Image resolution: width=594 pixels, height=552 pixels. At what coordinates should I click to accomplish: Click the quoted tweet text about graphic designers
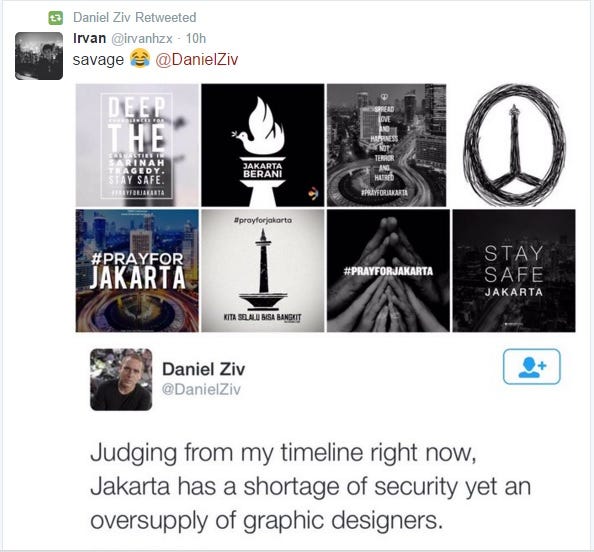tap(311, 486)
